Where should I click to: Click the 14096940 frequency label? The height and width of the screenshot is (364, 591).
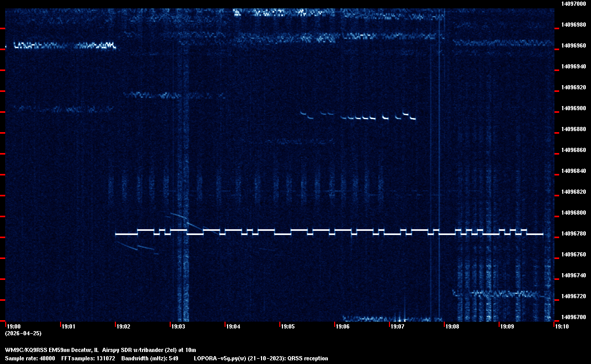click(574, 66)
